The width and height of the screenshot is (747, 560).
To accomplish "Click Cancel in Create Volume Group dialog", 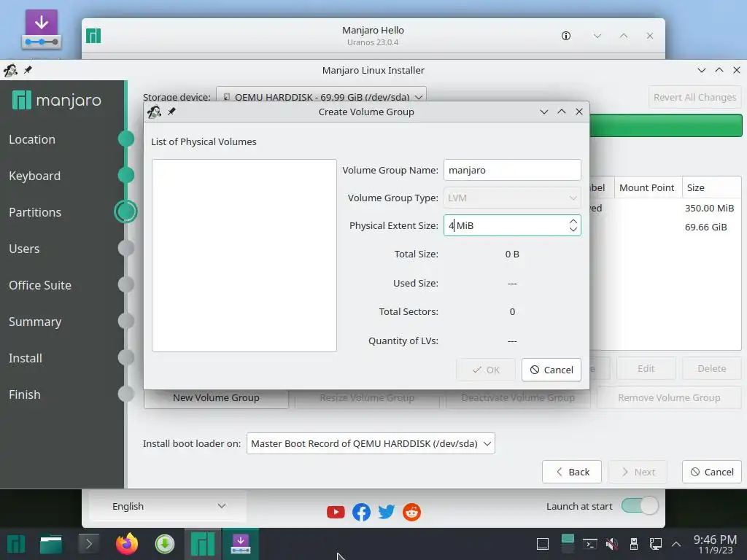I will tap(551, 370).
